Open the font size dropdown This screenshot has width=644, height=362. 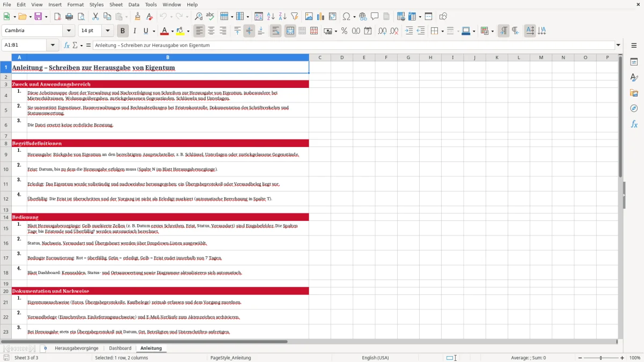tap(108, 31)
